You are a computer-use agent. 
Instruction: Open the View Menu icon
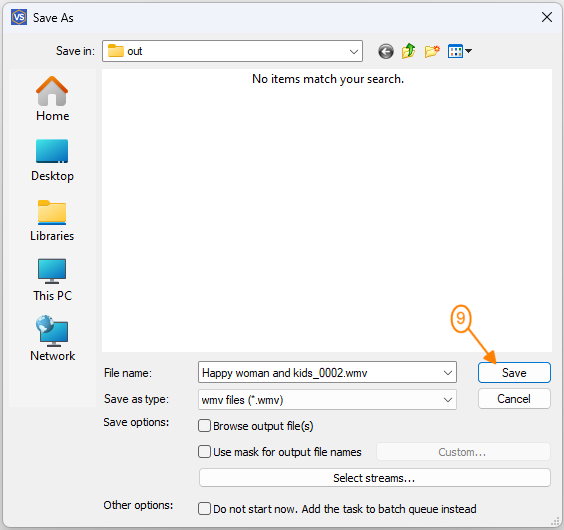tap(459, 51)
